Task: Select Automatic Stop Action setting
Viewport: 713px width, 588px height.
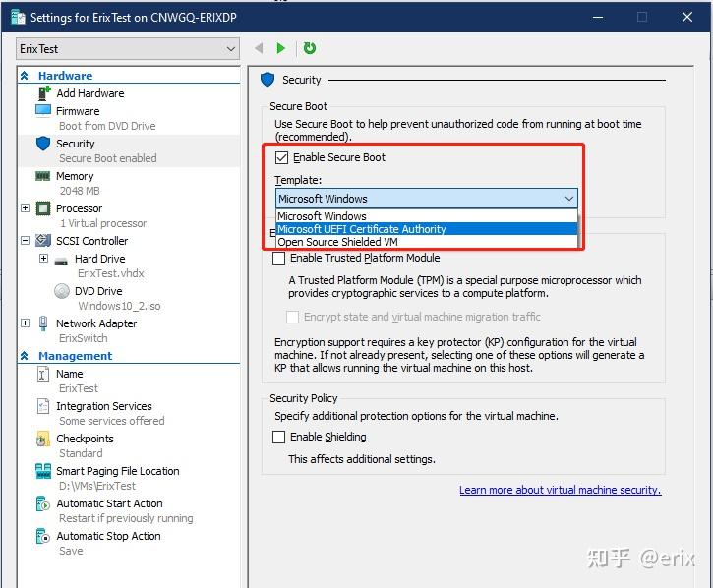Action: [x=108, y=536]
